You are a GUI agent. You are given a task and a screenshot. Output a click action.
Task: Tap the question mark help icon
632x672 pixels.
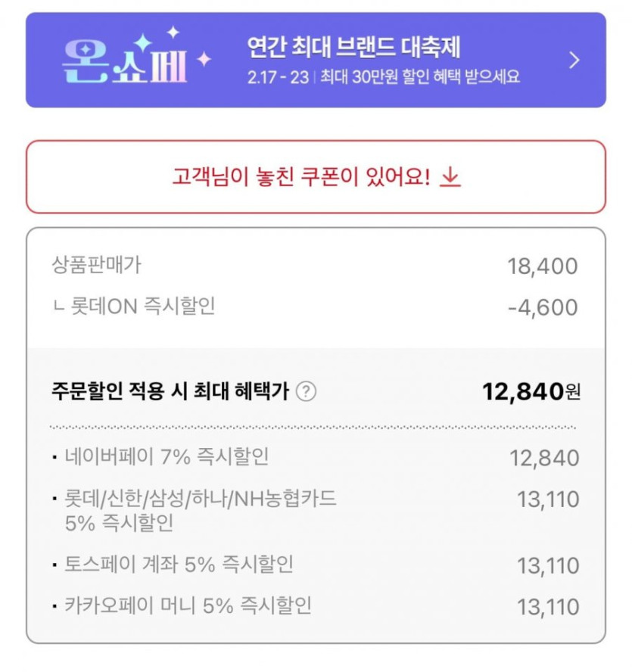click(x=306, y=392)
